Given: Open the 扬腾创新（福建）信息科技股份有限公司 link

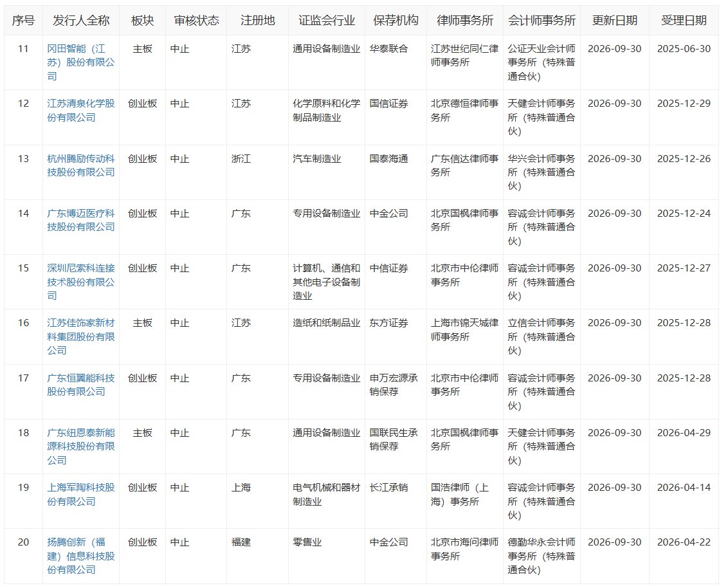Looking at the screenshot, I should (x=81, y=556).
